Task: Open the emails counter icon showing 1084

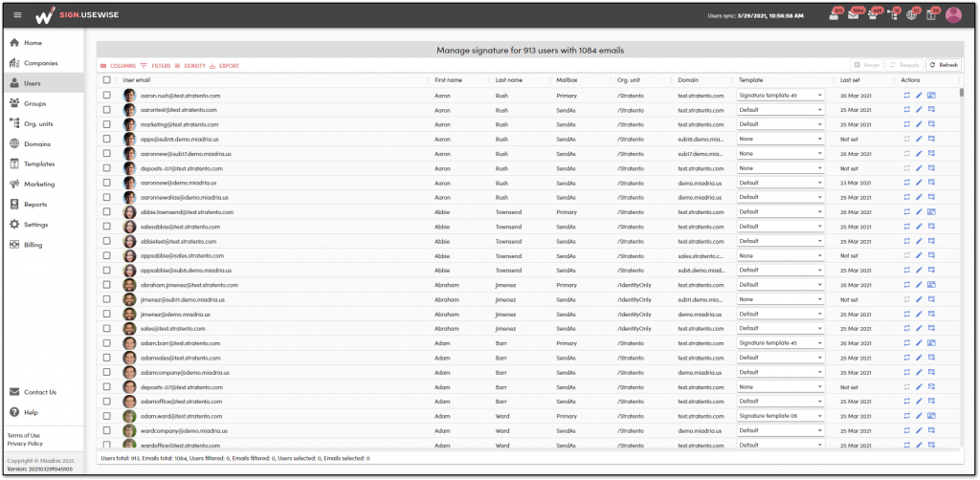Action: (855, 14)
